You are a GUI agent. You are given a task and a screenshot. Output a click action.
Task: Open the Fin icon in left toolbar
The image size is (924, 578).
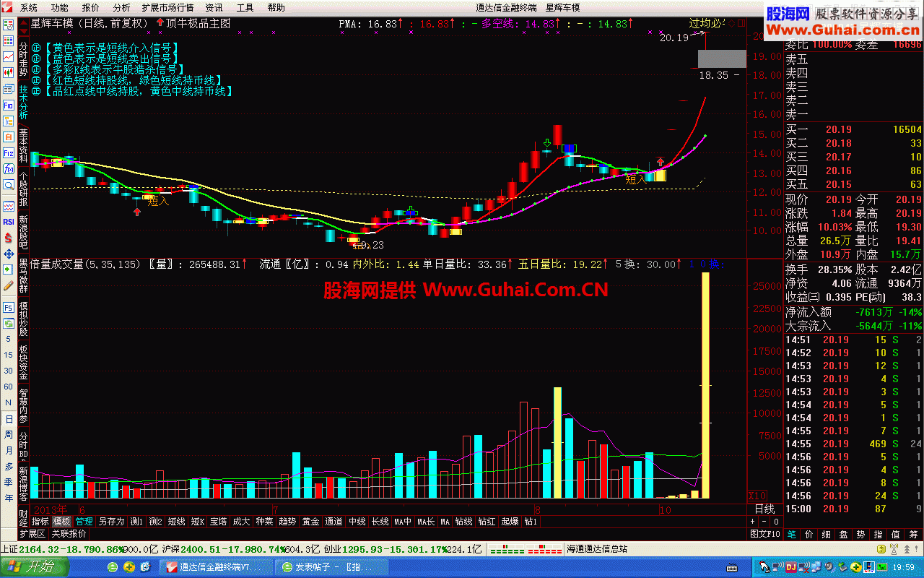pyautogui.click(x=9, y=104)
